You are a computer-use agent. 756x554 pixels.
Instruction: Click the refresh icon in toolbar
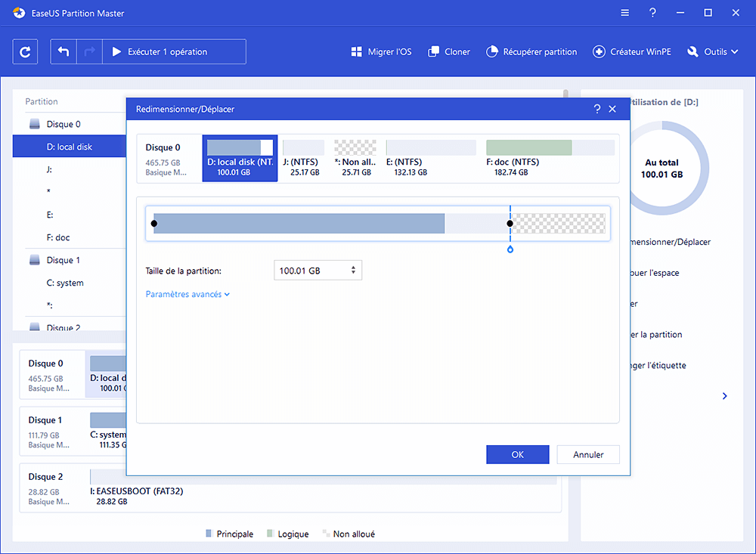[x=25, y=51]
